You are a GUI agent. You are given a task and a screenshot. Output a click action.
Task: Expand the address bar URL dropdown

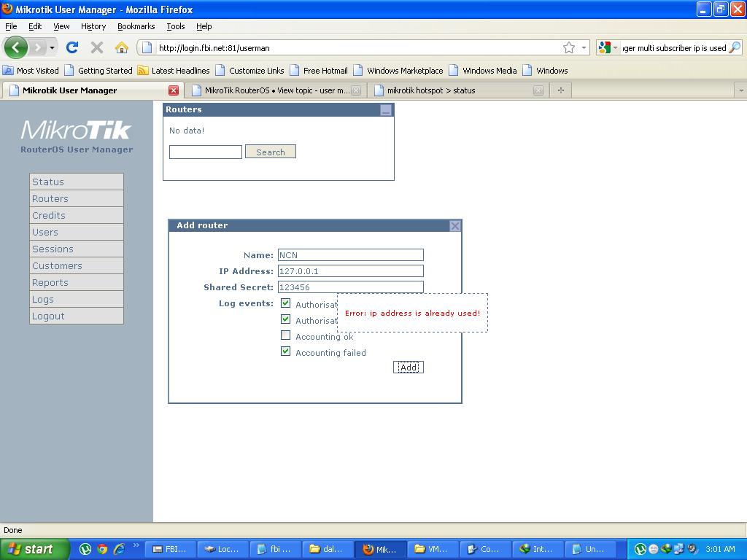pyautogui.click(x=584, y=47)
